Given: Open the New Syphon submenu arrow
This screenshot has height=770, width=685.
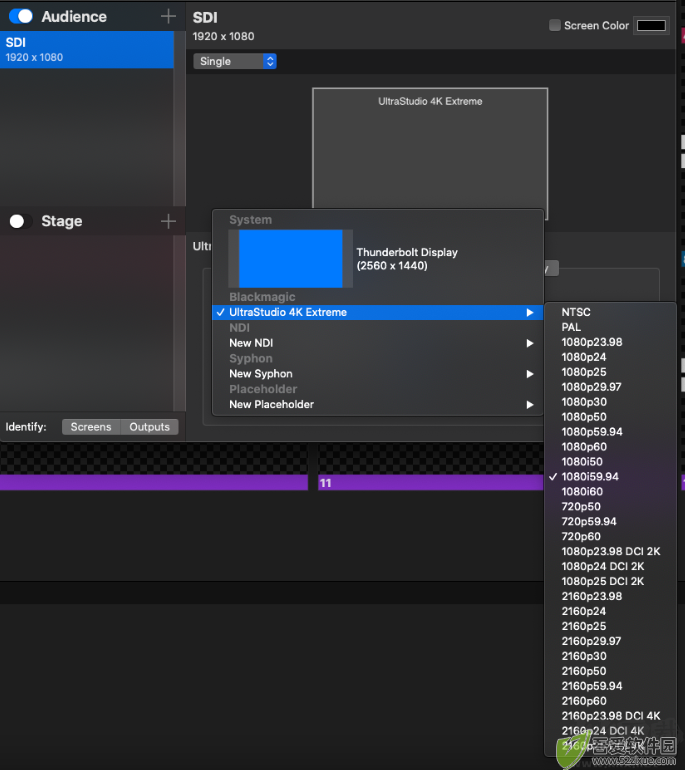Looking at the screenshot, I should coord(530,374).
